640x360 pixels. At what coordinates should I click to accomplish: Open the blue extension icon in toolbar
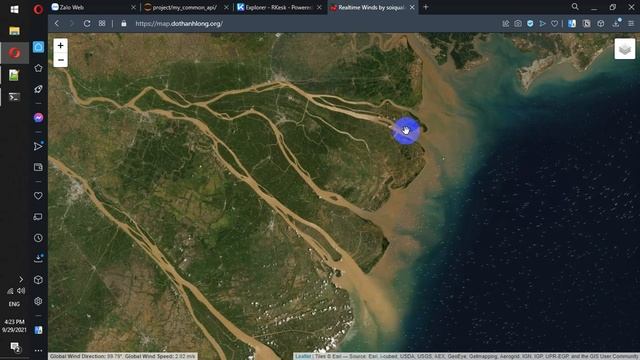click(x=572, y=24)
